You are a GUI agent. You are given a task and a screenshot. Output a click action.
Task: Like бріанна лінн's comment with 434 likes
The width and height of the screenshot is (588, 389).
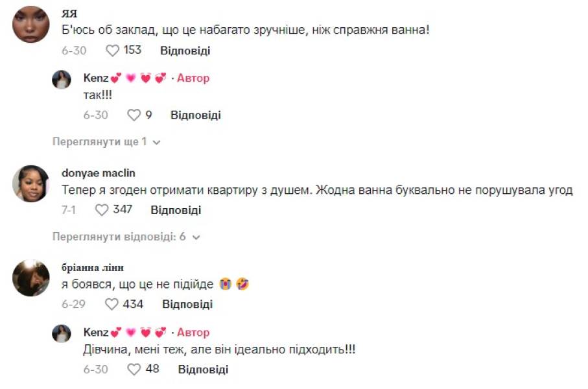[112, 304]
